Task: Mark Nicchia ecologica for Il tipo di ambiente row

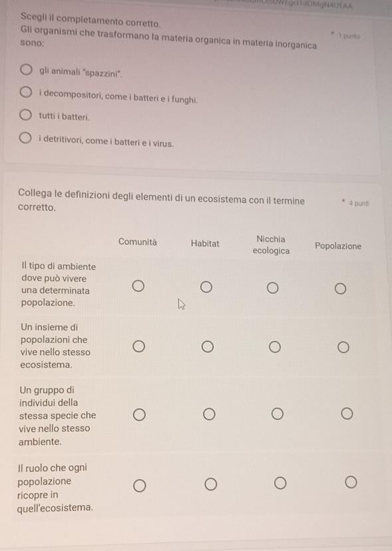Action: click(x=272, y=288)
